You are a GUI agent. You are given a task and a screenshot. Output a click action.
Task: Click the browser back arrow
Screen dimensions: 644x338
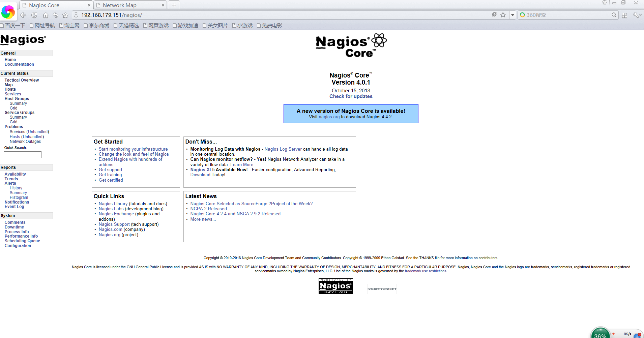(23, 15)
